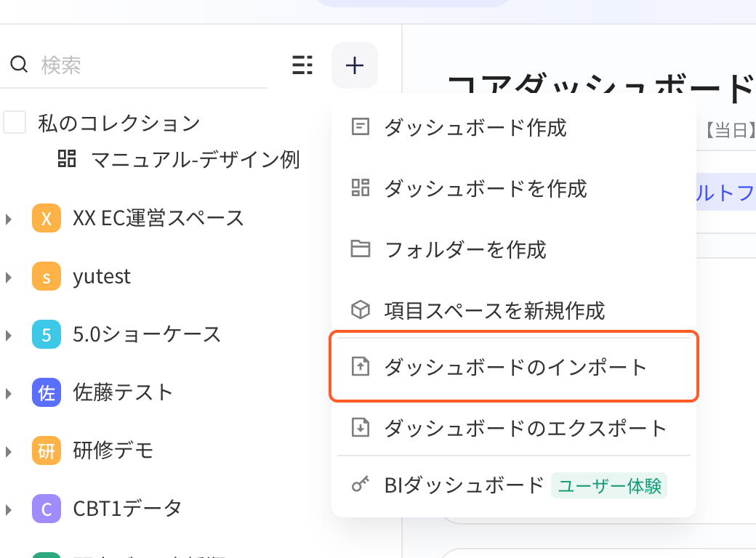This screenshot has height=558, width=756.
Task: Select 5.0ショーケース space
Action: (x=147, y=334)
